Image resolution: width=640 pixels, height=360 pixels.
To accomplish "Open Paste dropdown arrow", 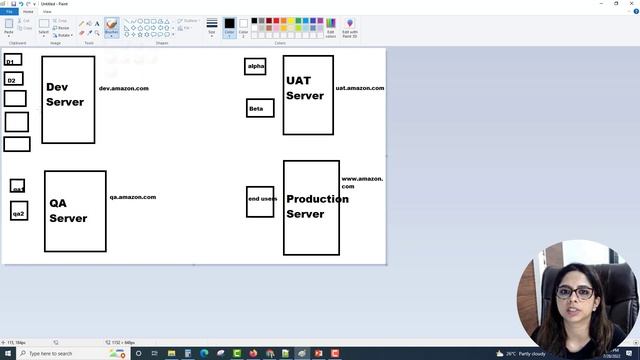I will [9, 37].
